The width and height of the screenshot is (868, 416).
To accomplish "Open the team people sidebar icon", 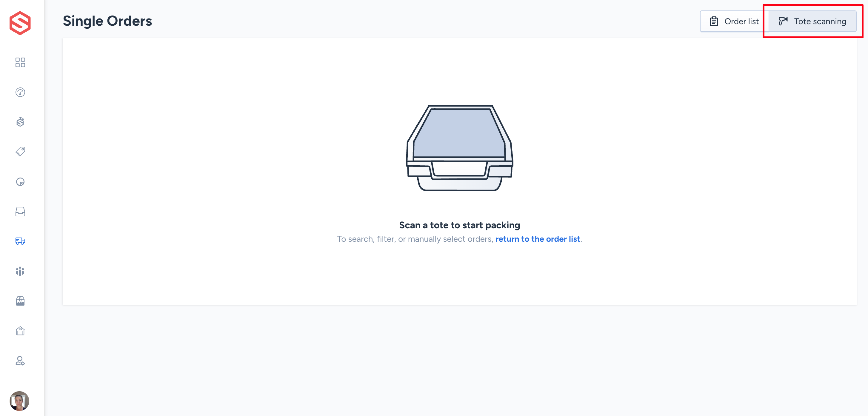I will click(20, 271).
